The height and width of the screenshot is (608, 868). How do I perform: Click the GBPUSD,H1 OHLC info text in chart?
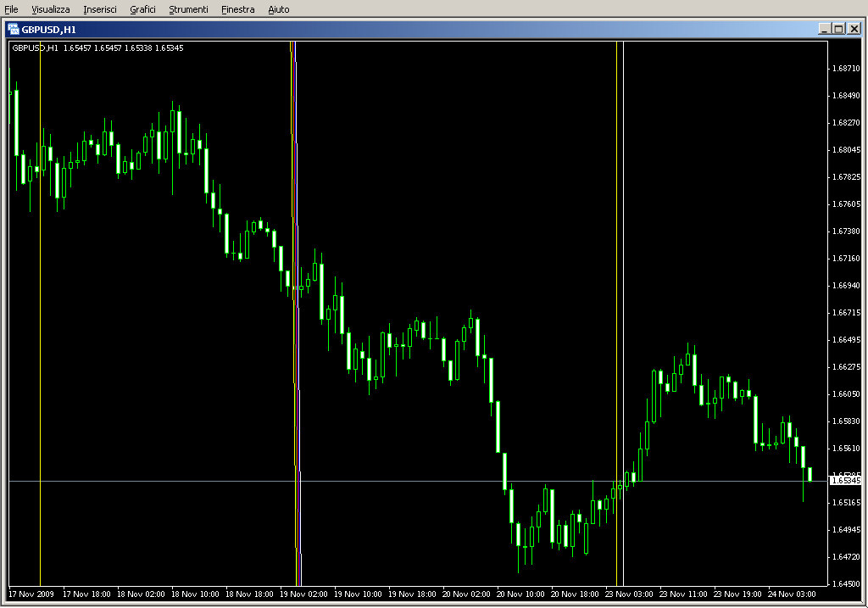97,48
